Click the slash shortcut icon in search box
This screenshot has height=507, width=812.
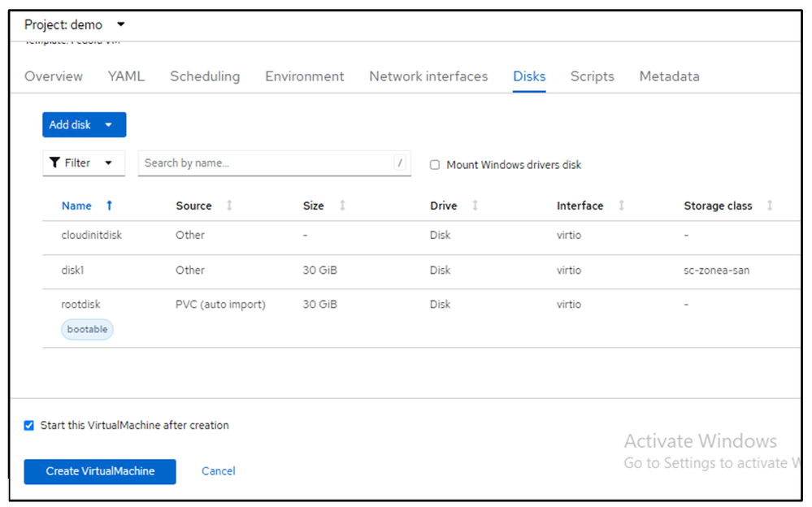tap(400, 162)
